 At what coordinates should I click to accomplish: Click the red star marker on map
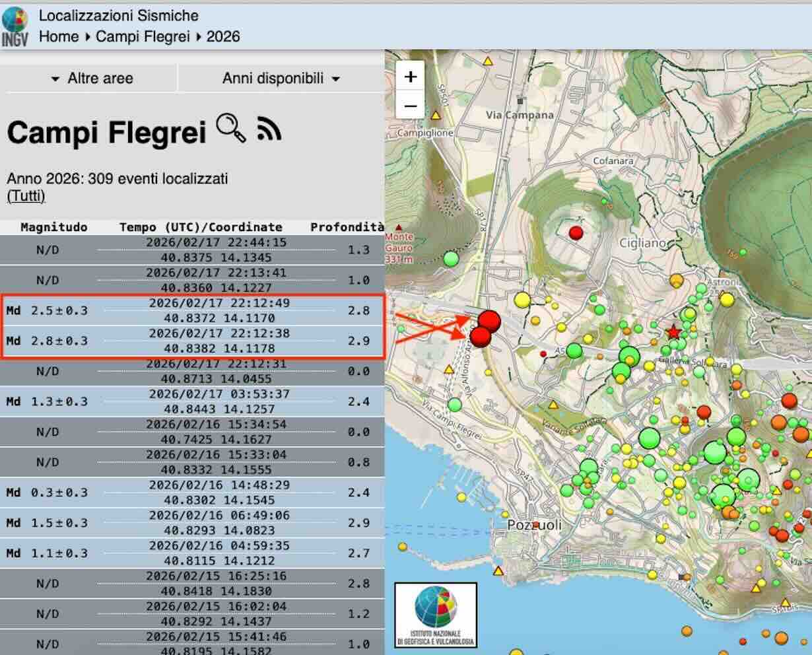[x=673, y=332]
